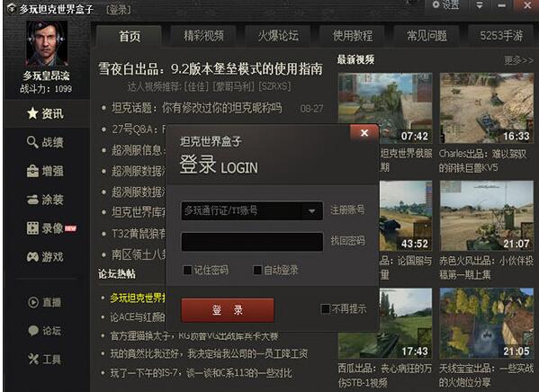Open the 佳佳 recommended video author link

coord(197,86)
